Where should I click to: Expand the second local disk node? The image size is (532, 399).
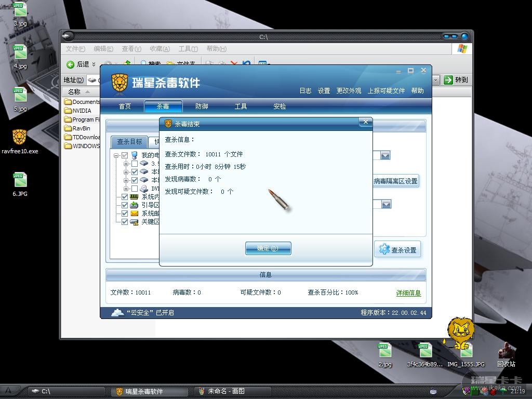coord(126,180)
